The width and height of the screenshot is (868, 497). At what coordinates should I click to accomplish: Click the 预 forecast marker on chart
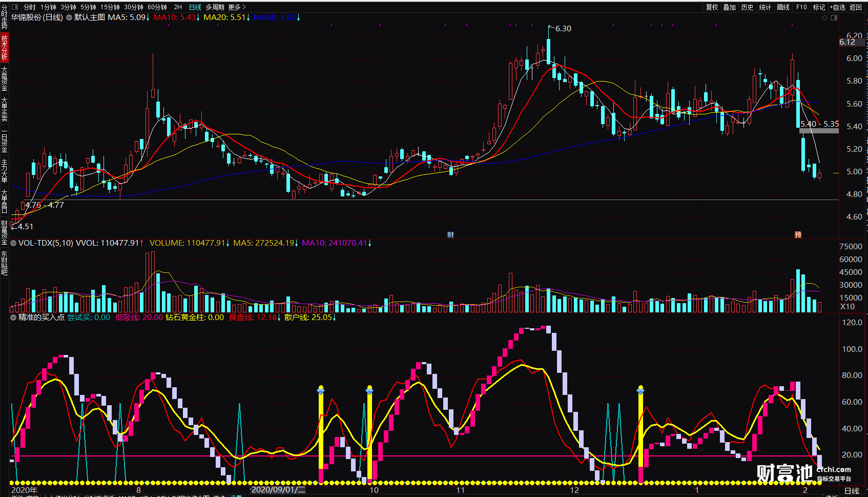(798, 235)
